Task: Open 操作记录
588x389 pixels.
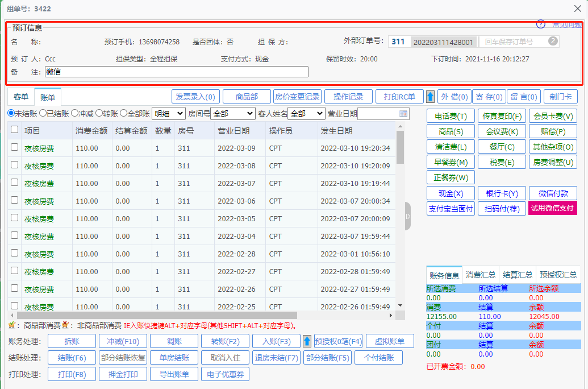Action: click(348, 97)
